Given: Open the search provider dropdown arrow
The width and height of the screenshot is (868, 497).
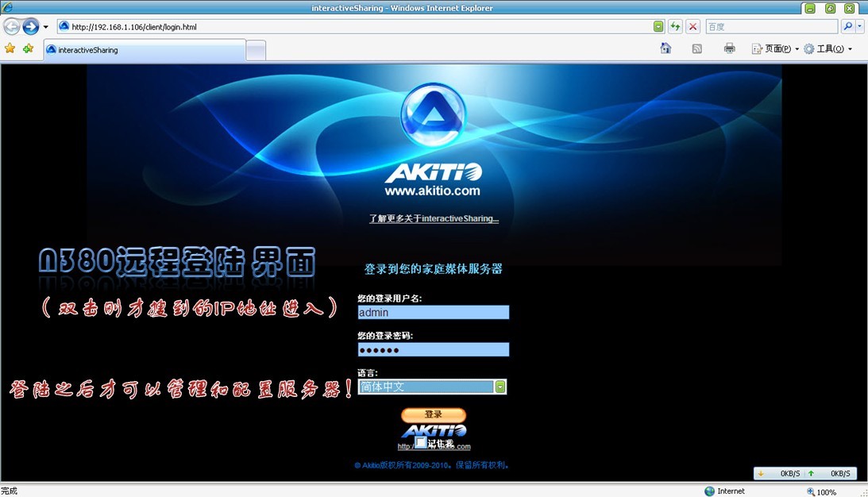Looking at the screenshot, I should (x=860, y=26).
